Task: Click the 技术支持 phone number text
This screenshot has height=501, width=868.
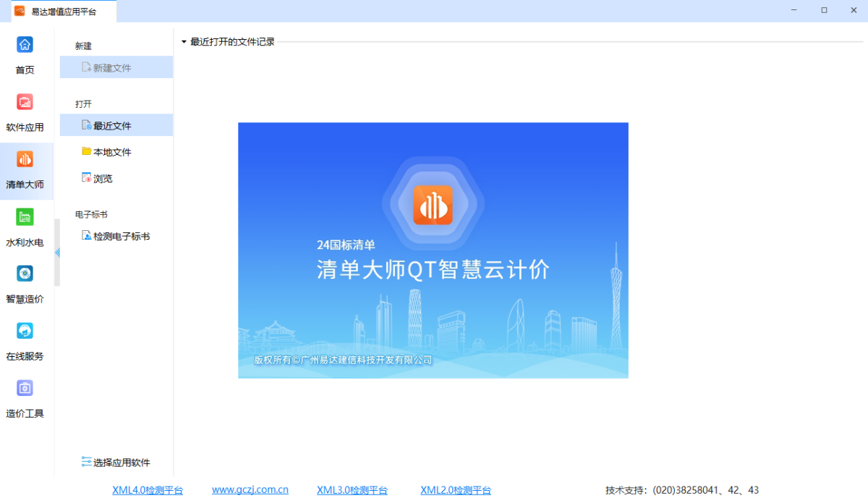Action: coord(682,490)
